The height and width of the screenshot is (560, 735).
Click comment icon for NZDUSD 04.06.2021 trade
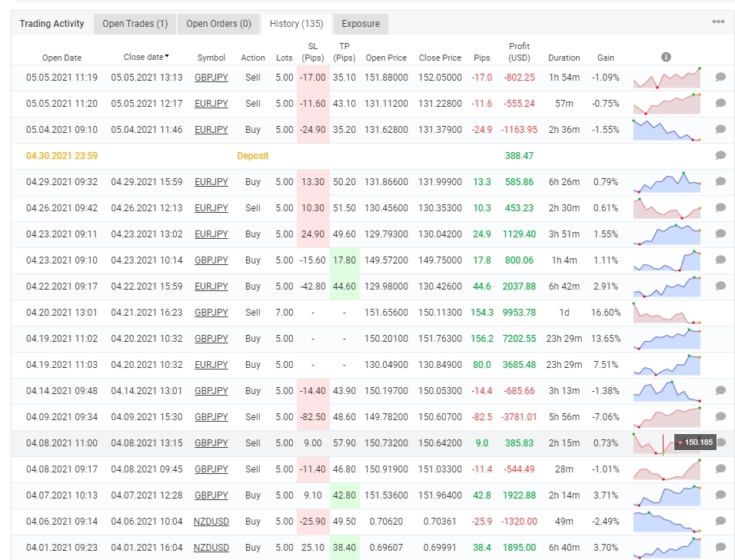[720, 521]
